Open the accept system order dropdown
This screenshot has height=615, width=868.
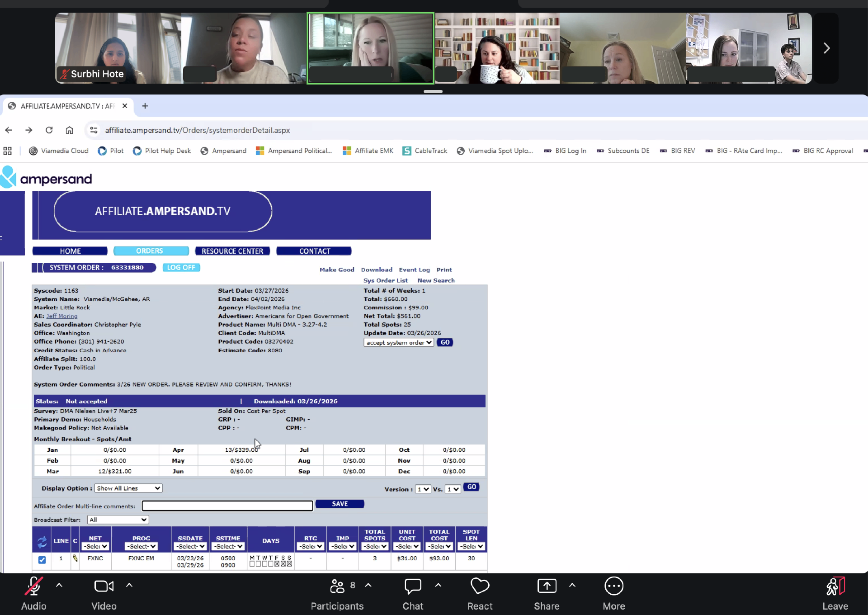(x=399, y=343)
